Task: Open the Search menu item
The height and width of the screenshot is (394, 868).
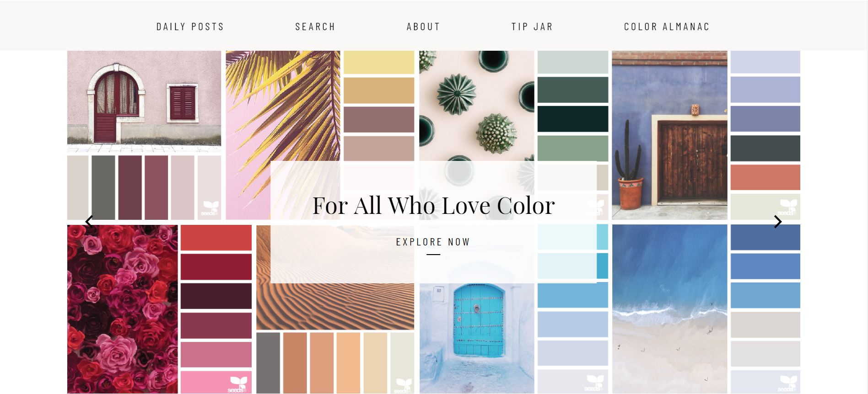Action: [x=315, y=27]
